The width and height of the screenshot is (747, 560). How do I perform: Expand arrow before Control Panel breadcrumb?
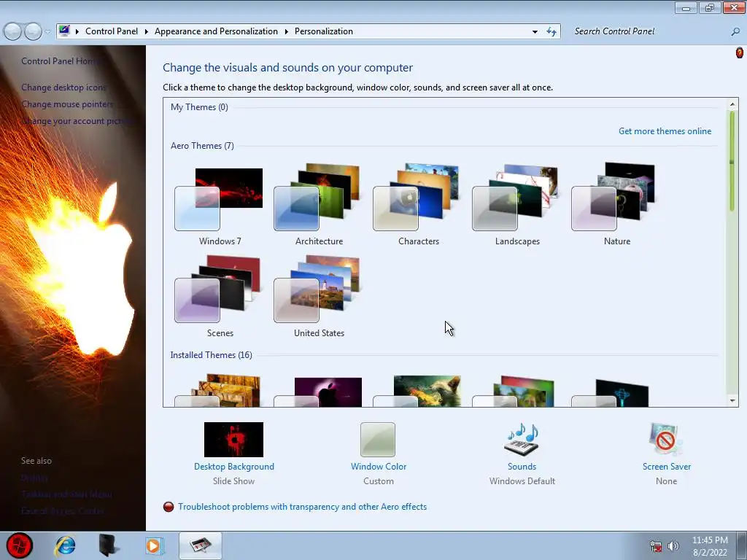77,31
